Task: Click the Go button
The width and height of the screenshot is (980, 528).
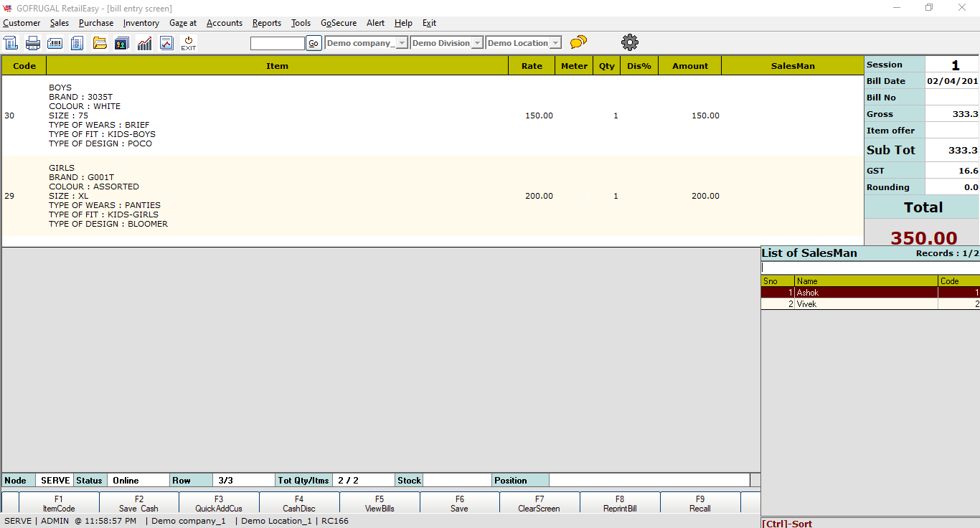Action: pos(314,43)
